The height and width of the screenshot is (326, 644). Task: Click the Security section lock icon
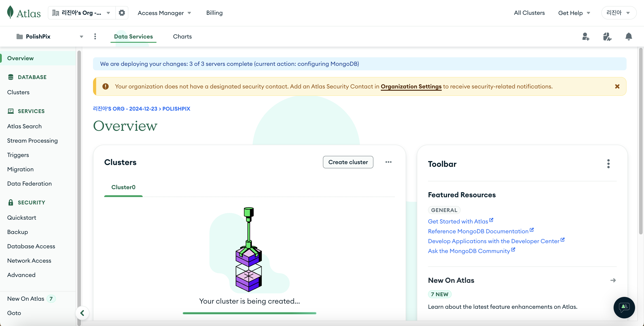[11, 202]
